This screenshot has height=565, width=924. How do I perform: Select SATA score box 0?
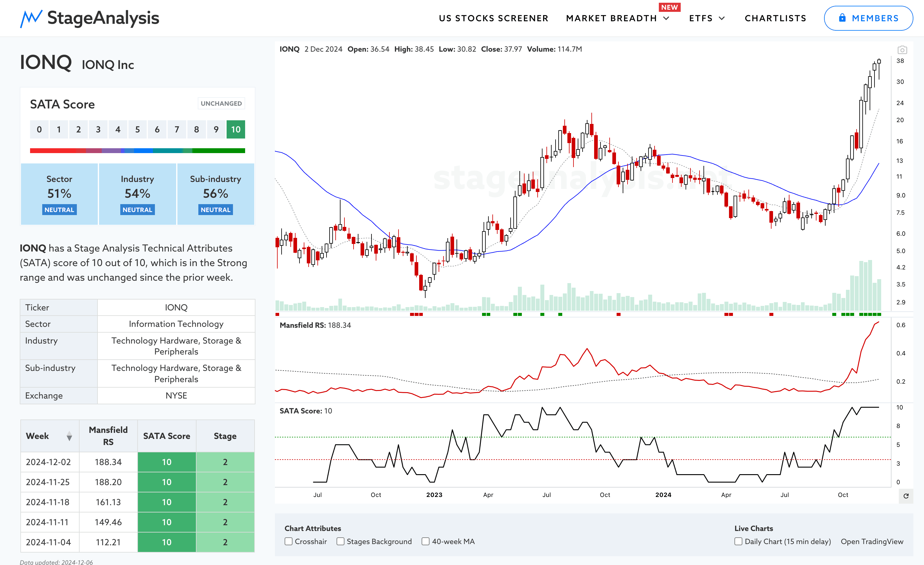coord(39,129)
